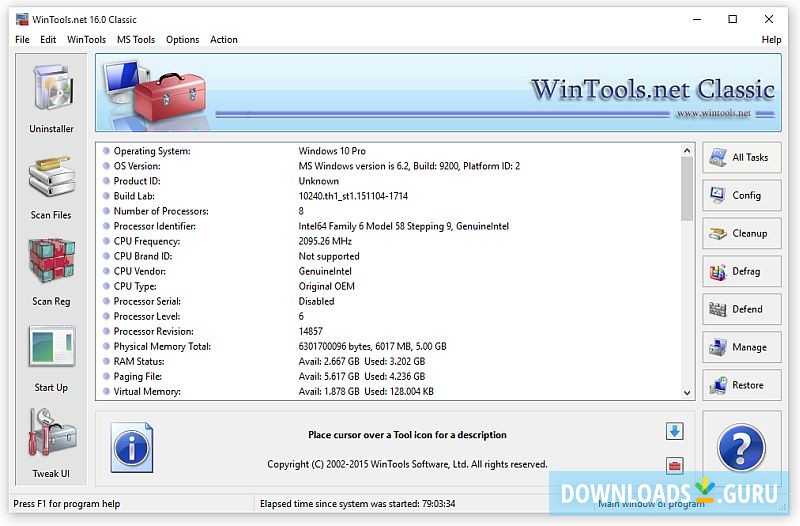This screenshot has height=526, width=800.
Task: Open the Scan Files tool
Action: tap(51, 187)
